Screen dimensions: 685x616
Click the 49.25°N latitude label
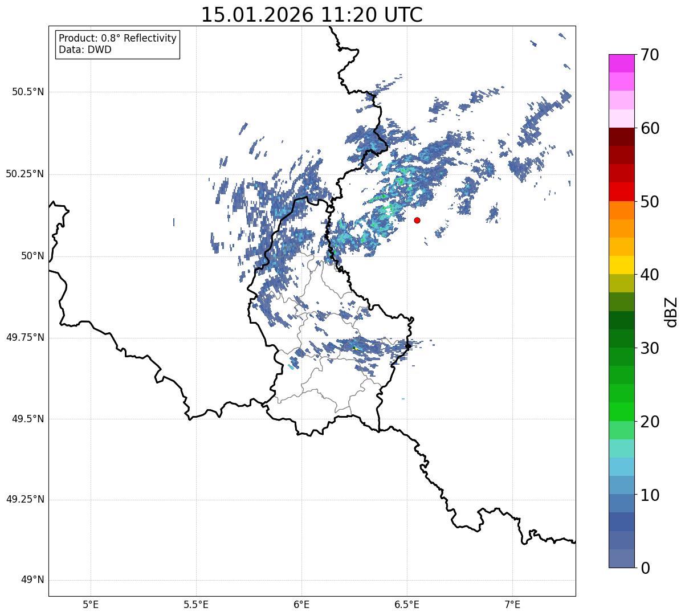coord(25,499)
